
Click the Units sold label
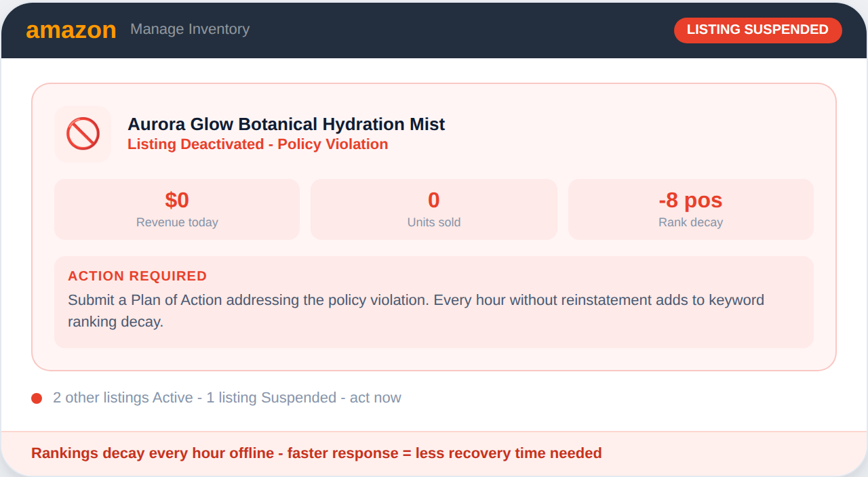tap(434, 222)
